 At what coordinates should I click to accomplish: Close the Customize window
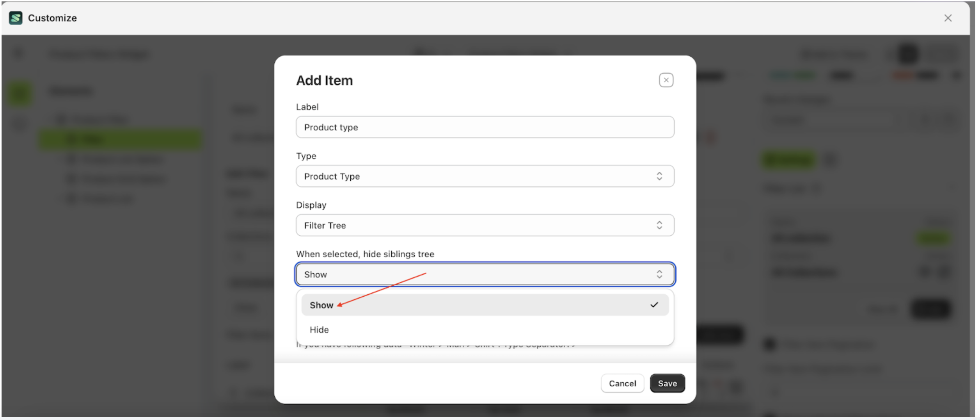pyautogui.click(x=948, y=18)
